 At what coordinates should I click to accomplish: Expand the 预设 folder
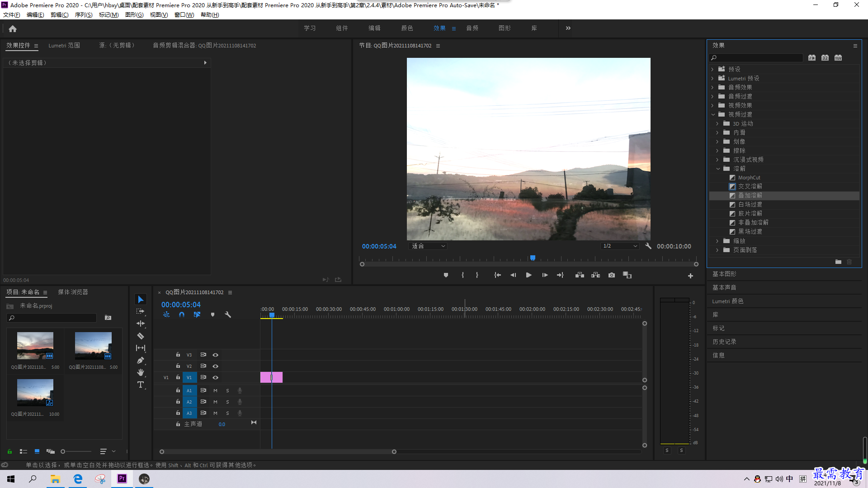pos(712,69)
